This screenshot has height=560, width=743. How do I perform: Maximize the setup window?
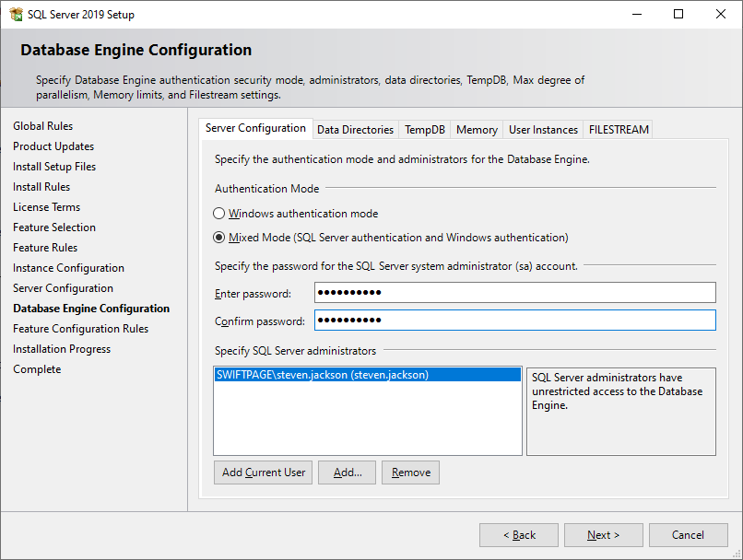point(678,14)
